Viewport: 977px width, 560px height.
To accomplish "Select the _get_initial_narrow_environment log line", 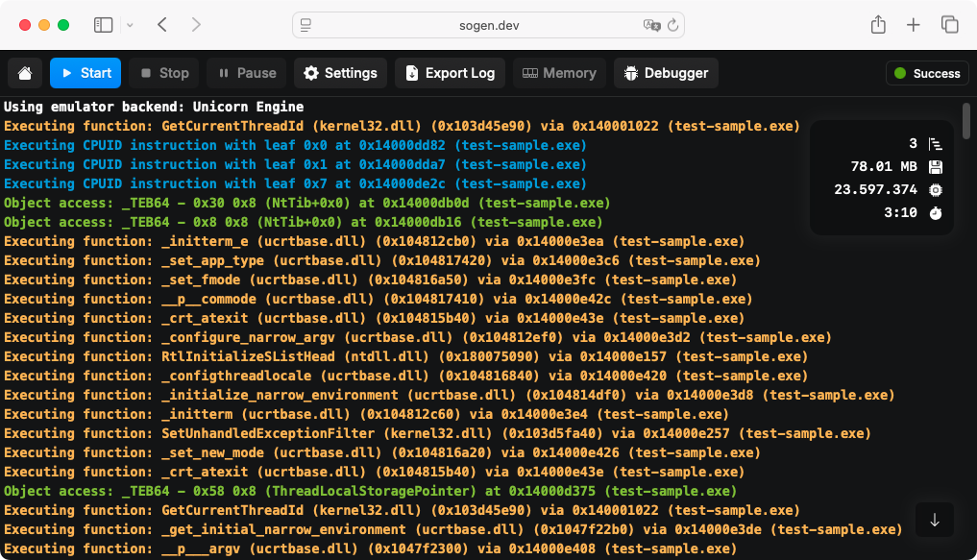I will 453,529.
